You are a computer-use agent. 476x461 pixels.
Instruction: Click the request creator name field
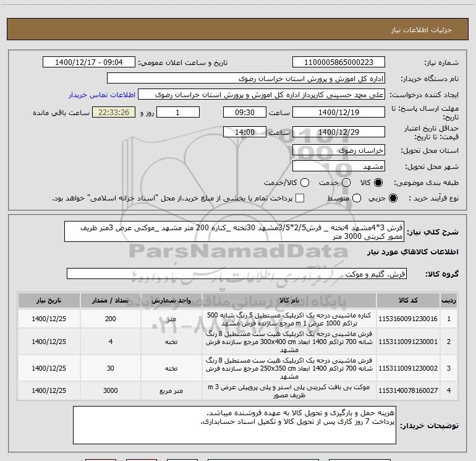(261, 95)
